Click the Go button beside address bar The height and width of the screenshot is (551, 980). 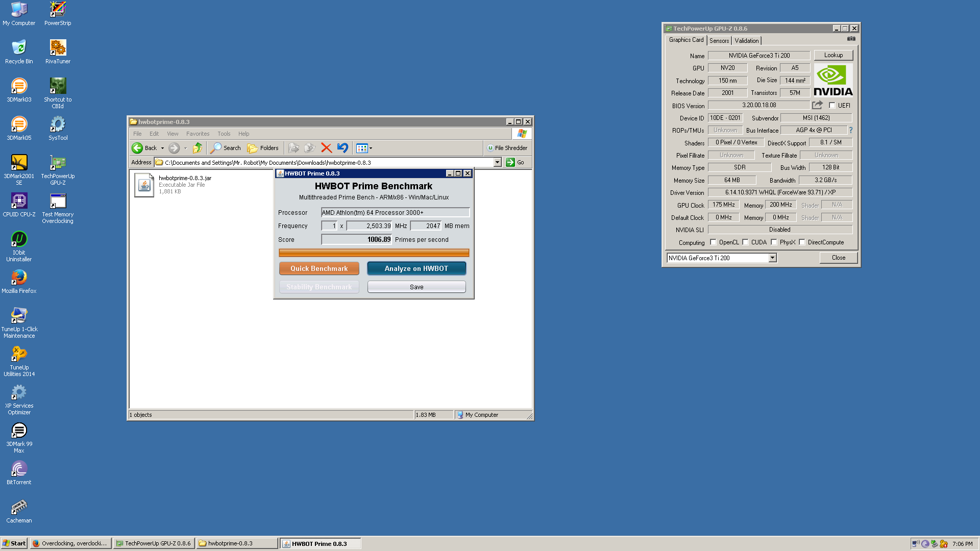516,162
